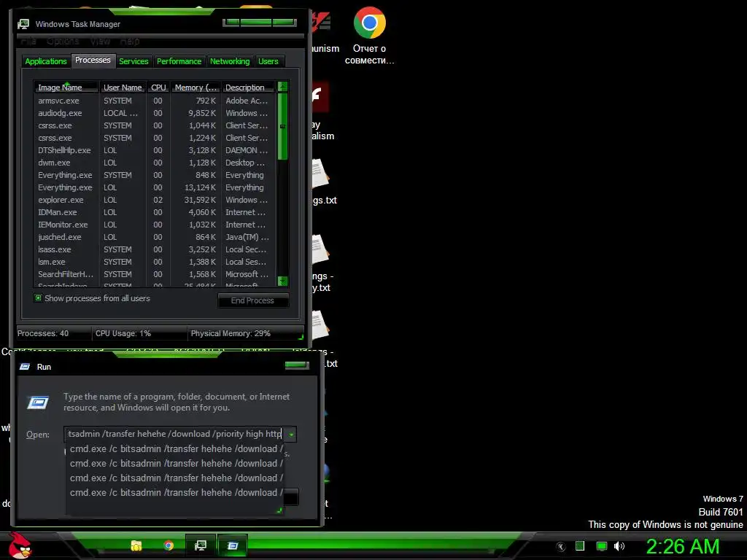
Task: Click Physical Memory: 29% status entry
Action: pos(231,333)
